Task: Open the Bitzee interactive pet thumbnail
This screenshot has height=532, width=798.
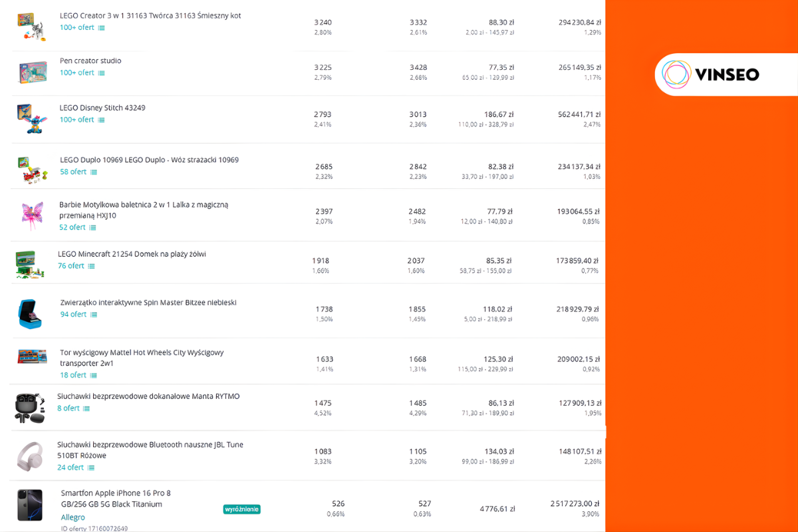Action: [31, 314]
